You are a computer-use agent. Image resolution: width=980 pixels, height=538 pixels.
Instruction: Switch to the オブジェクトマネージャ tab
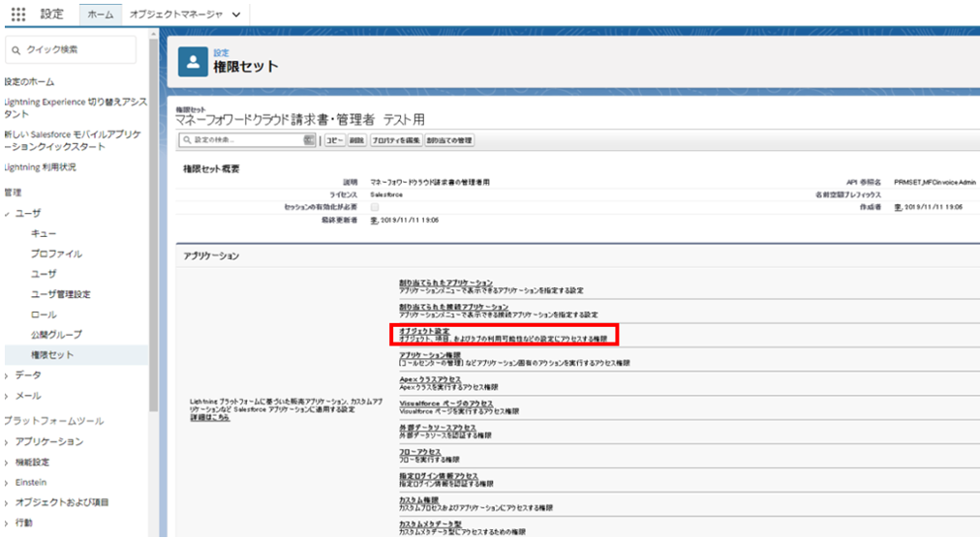coord(175,15)
